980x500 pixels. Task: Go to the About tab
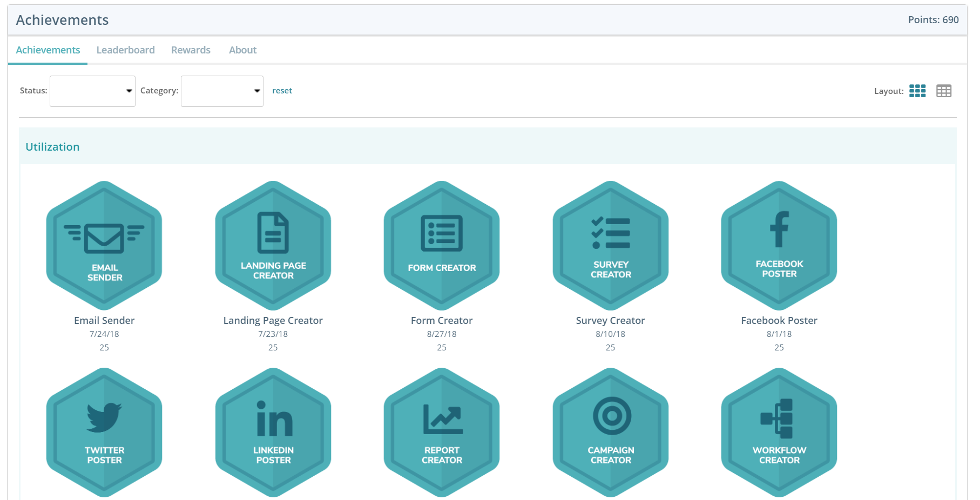242,50
